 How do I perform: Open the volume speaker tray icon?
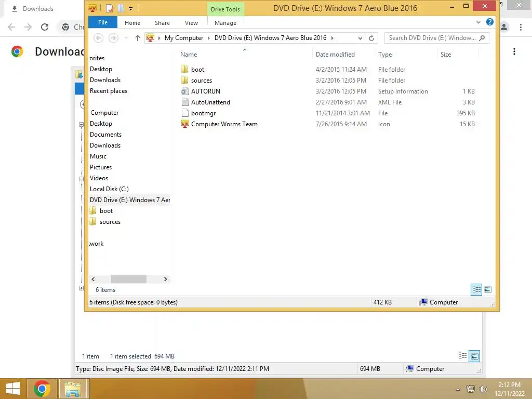pyautogui.click(x=483, y=389)
